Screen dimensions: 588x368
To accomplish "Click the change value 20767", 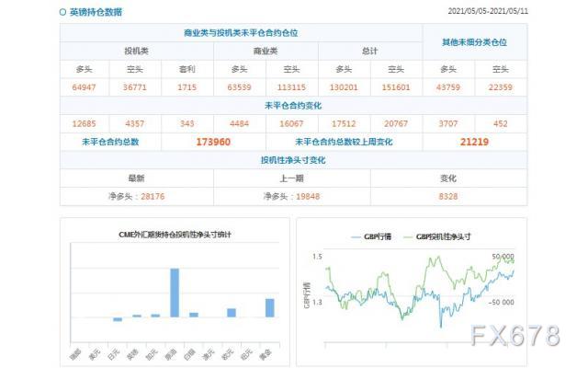I will click(396, 123).
